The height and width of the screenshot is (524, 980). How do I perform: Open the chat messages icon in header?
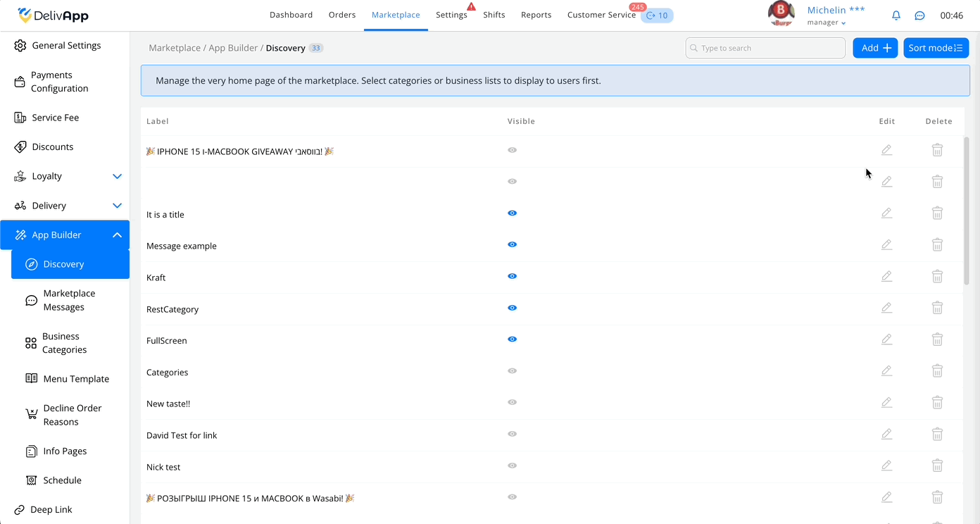(919, 15)
